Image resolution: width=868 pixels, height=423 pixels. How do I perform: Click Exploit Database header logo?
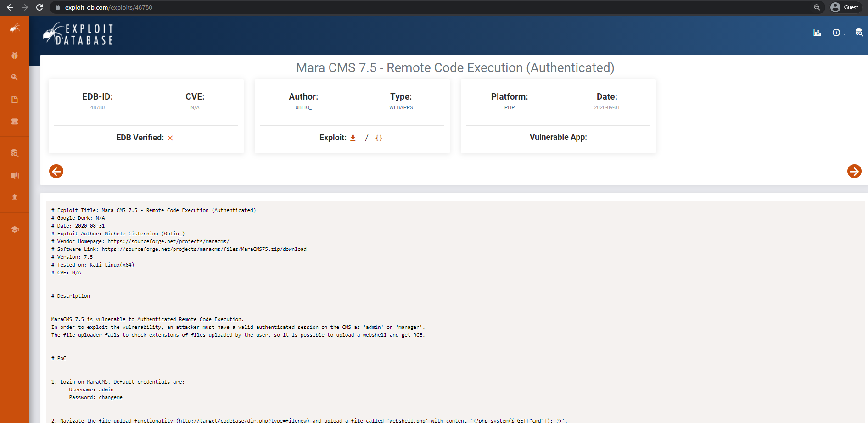pos(78,34)
